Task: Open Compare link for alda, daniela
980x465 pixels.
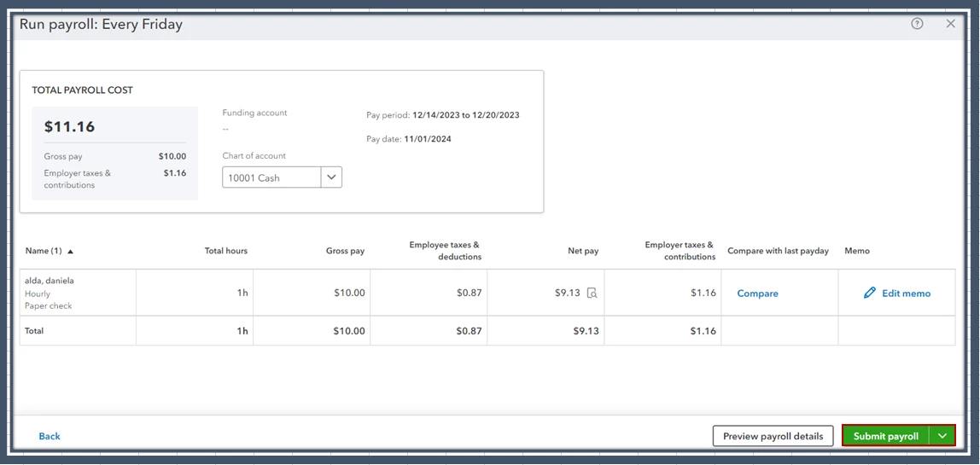Action: click(757, 294)
